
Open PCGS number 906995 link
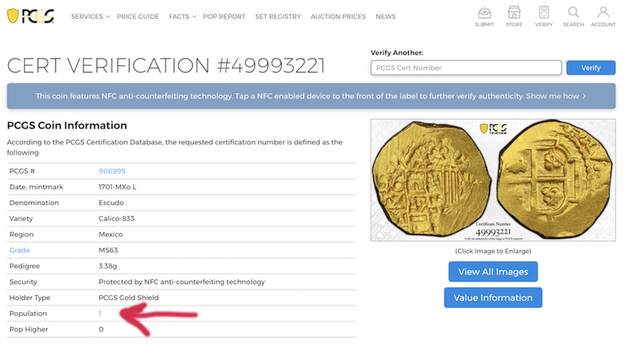click(x=112, y=171)
